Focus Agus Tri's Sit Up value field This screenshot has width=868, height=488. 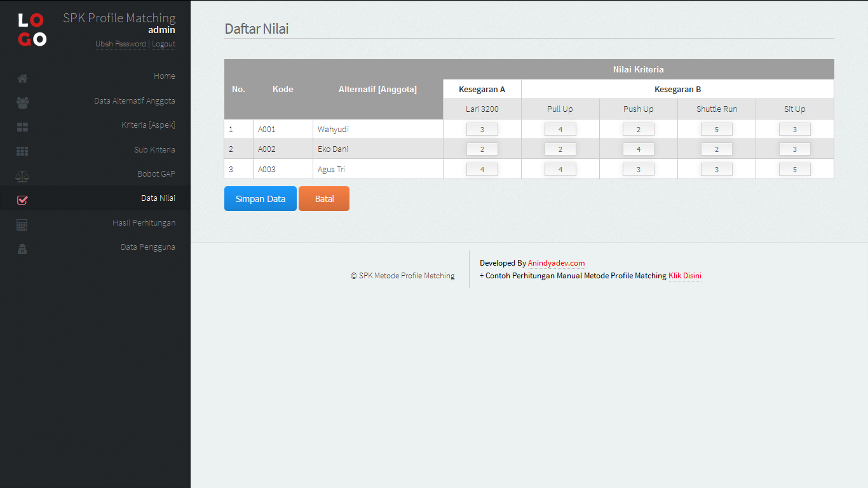794,170
